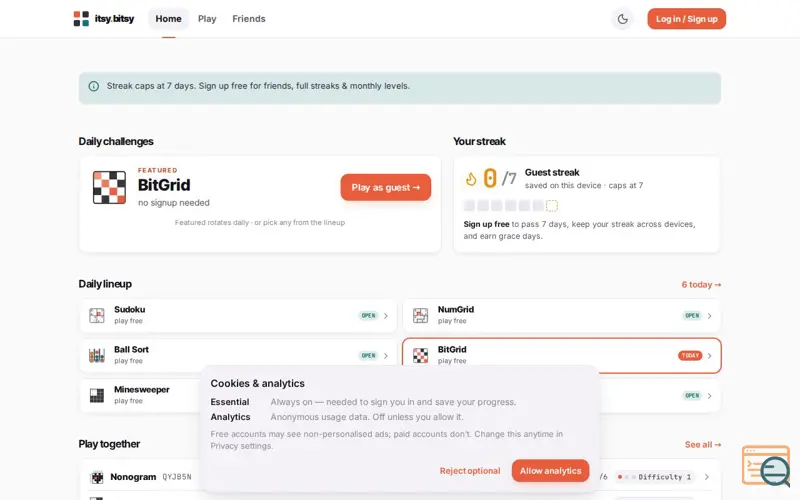Image resolution: width=800 pixels, height=500 pixels.
Task: Open the Nonogram row chevron
Action: point(707,477)
